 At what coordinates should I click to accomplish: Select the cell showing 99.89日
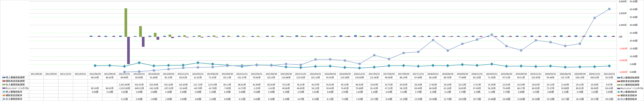125,78
